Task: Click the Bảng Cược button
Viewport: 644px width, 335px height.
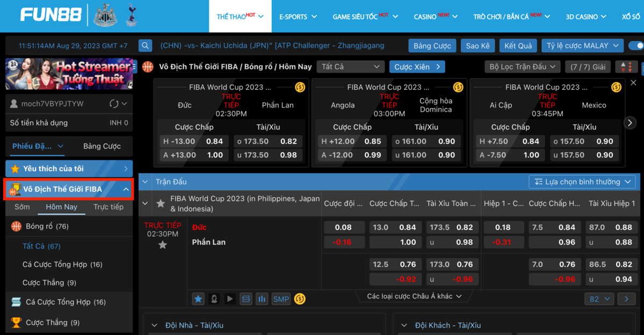Action: click(x=432, y=45)
